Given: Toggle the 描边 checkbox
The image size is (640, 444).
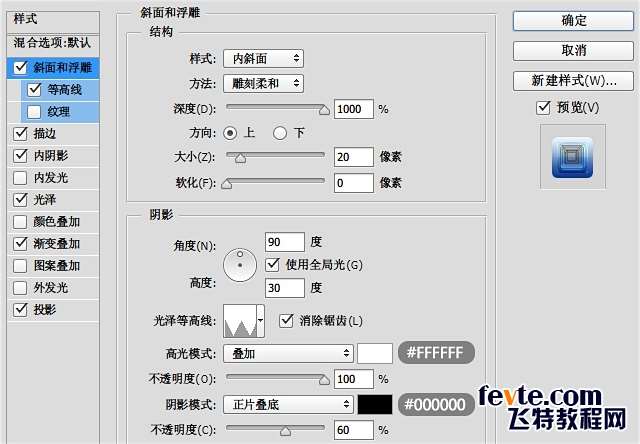Looking at the screenshot, I should coord(20,133).
